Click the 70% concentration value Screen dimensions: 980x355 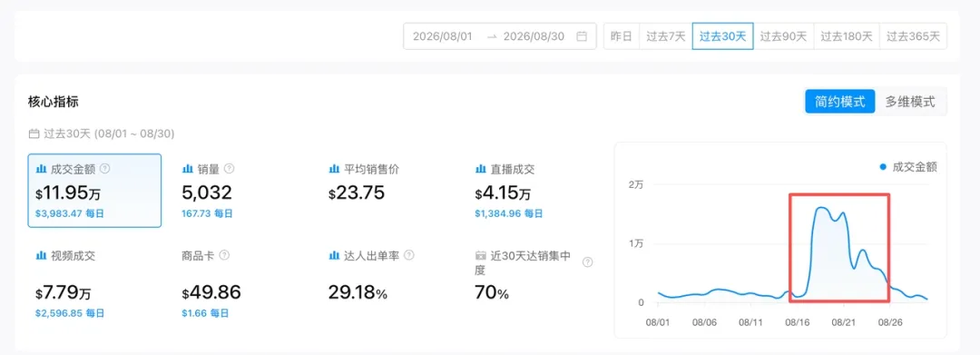(x=492, y=291)
